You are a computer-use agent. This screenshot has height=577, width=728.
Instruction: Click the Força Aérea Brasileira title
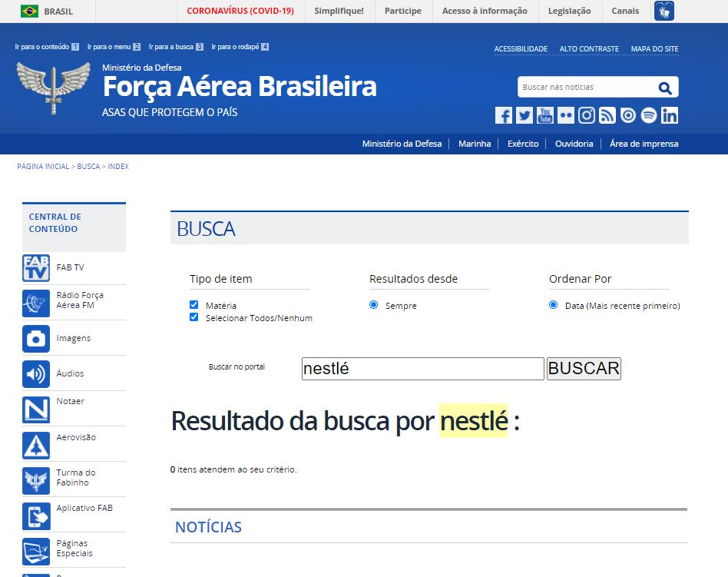coord(240,86)
